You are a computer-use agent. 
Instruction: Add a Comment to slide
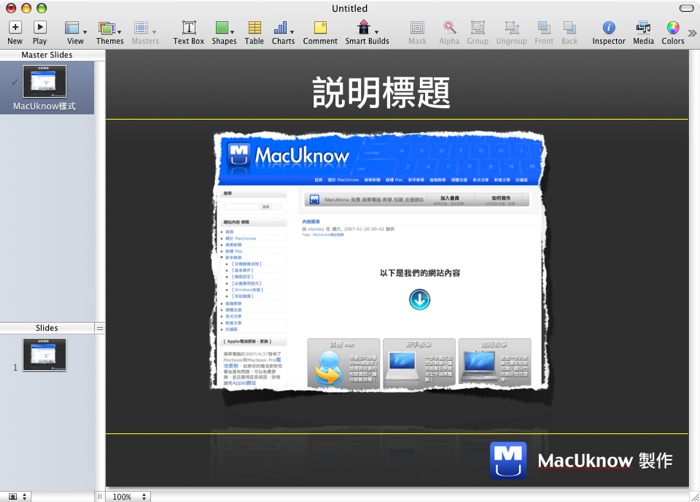pyautogui.click(x=320, y=33)
